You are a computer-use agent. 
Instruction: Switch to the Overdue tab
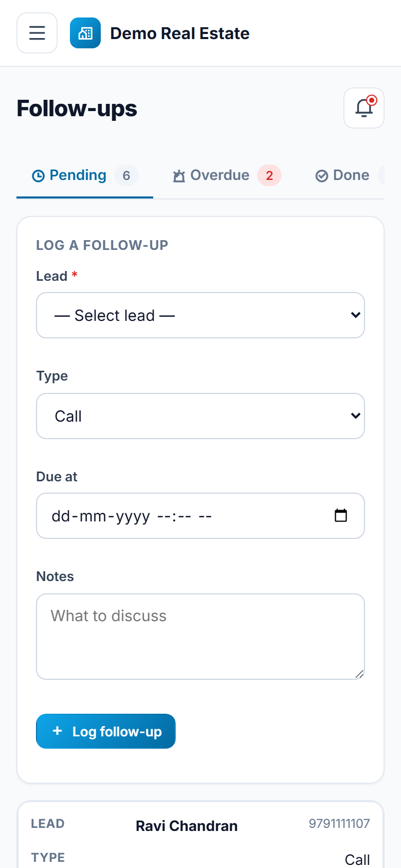[227, 175]
